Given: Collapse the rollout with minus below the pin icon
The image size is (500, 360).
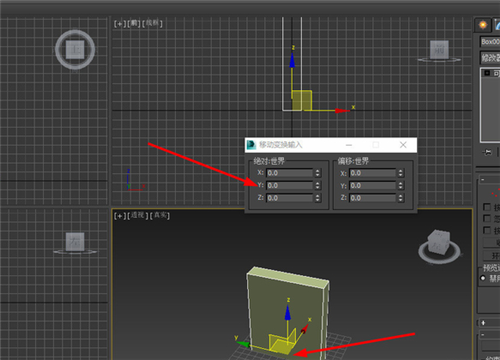Looking at the screenshot, I should pos(483,180).
